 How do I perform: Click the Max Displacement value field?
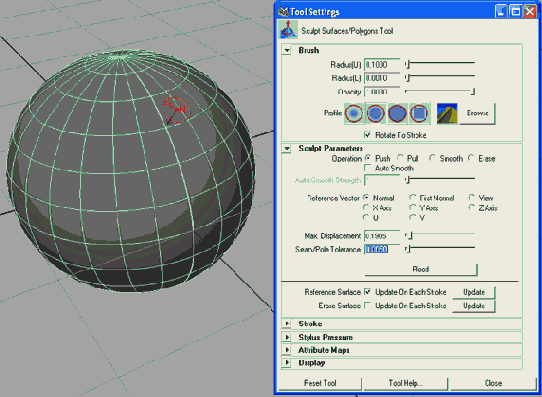[x=382, y=236]
